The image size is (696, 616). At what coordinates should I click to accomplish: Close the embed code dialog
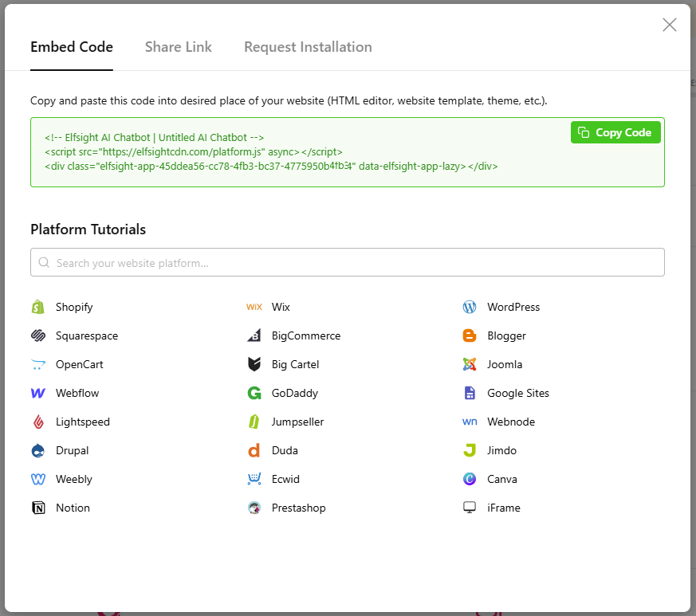click(x=670, y=25)
